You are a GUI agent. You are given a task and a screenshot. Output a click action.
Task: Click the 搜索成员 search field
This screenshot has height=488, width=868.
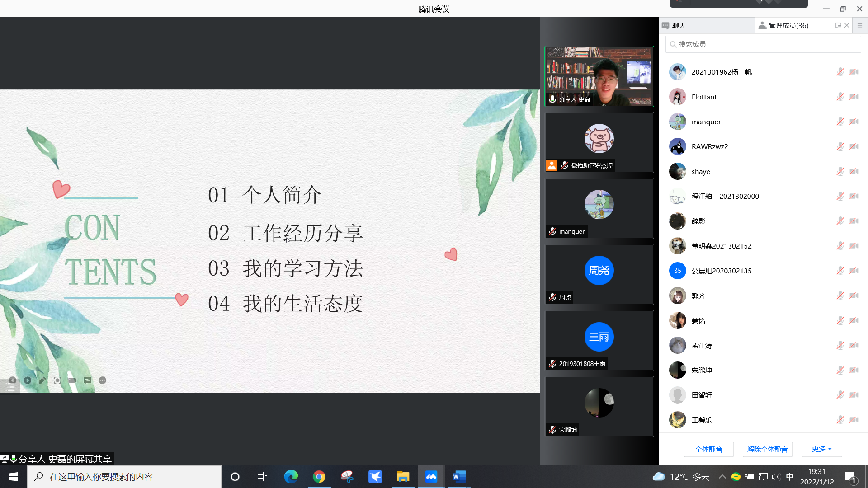(x=763, y=44)
